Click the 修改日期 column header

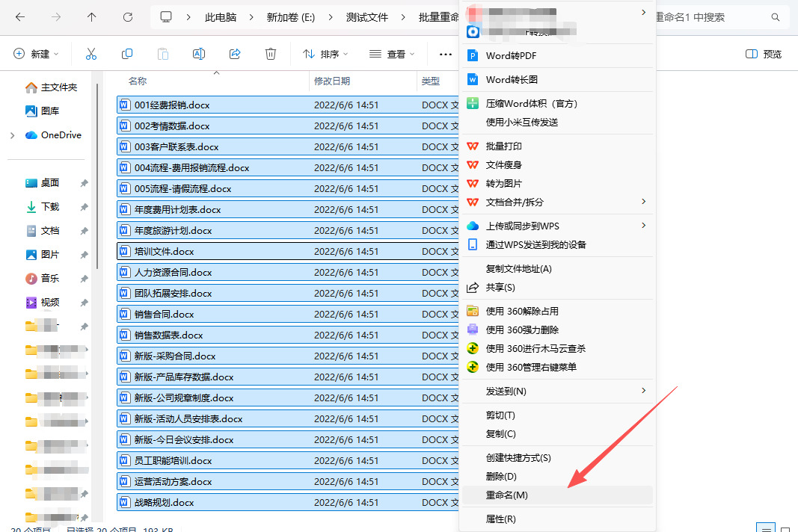click(332, 81)
